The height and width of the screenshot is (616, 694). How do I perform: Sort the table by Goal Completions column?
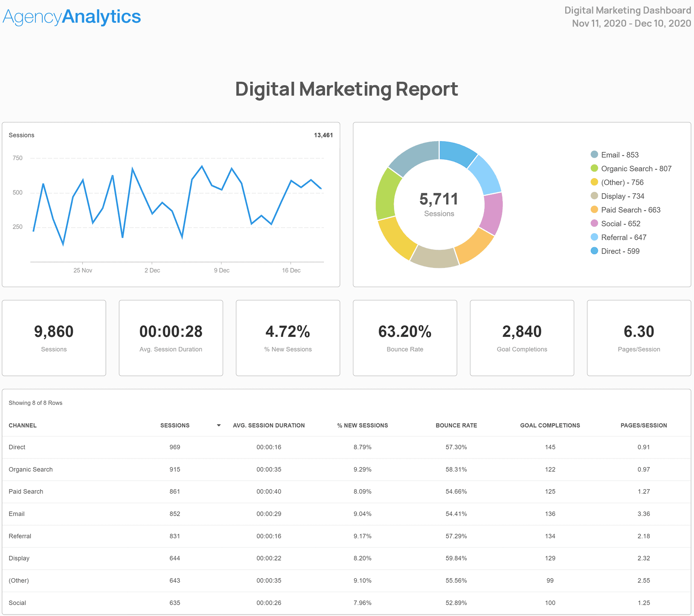point(550,425)
